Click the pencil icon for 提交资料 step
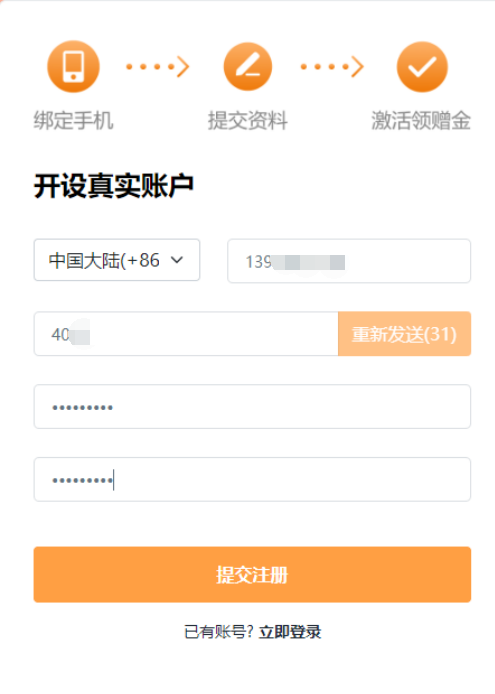This screenshot has height=694, width=495. [248, 66]
